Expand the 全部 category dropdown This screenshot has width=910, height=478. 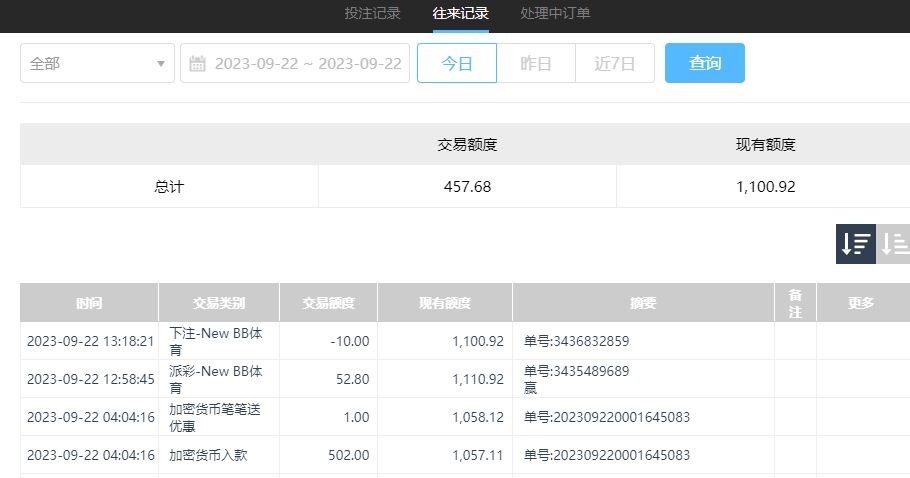coord(97,63)
